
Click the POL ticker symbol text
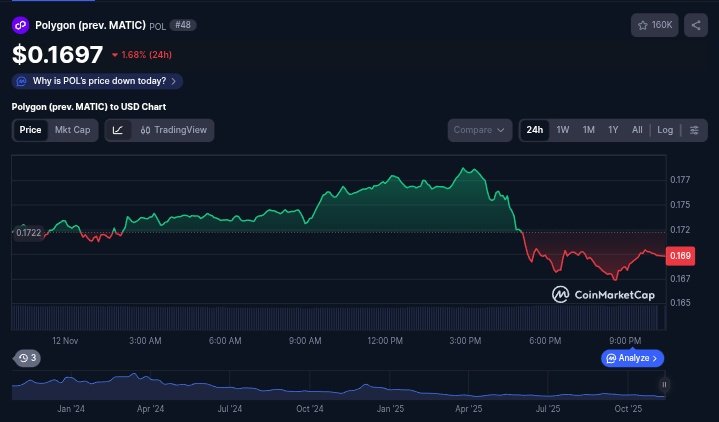pos(157,27)
